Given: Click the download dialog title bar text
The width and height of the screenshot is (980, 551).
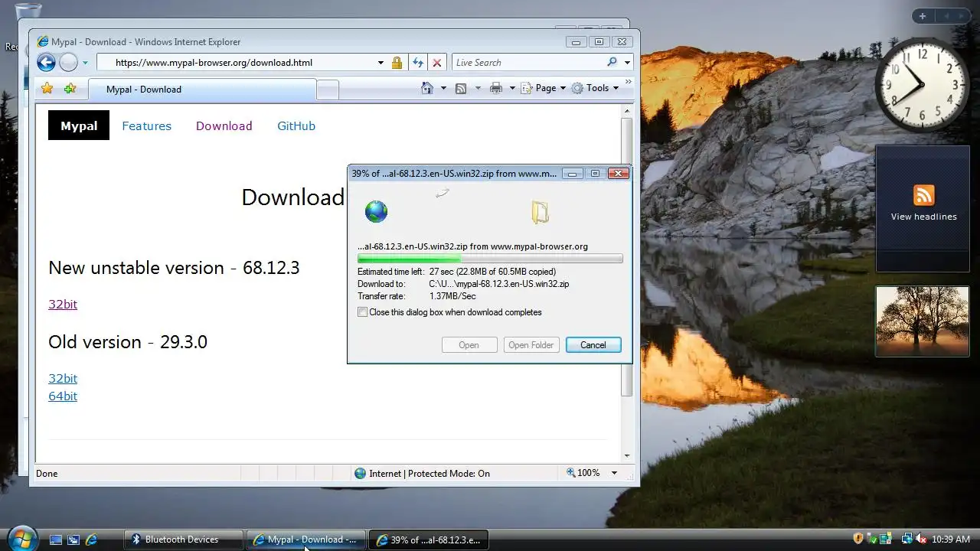Looking at the screenshot, I should [454, 174].
